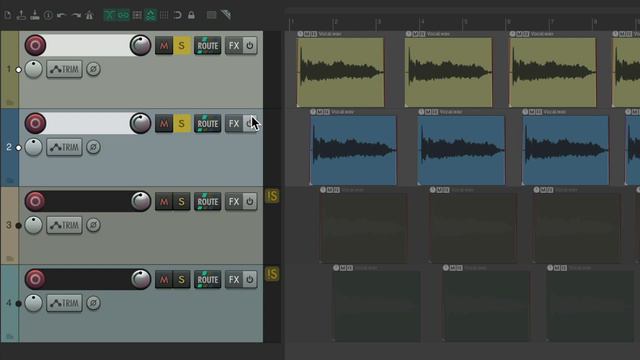Solo track 3 with S button
Image resolution: width=640 pixels, height=360 pixels.
(x=182, y=202)
